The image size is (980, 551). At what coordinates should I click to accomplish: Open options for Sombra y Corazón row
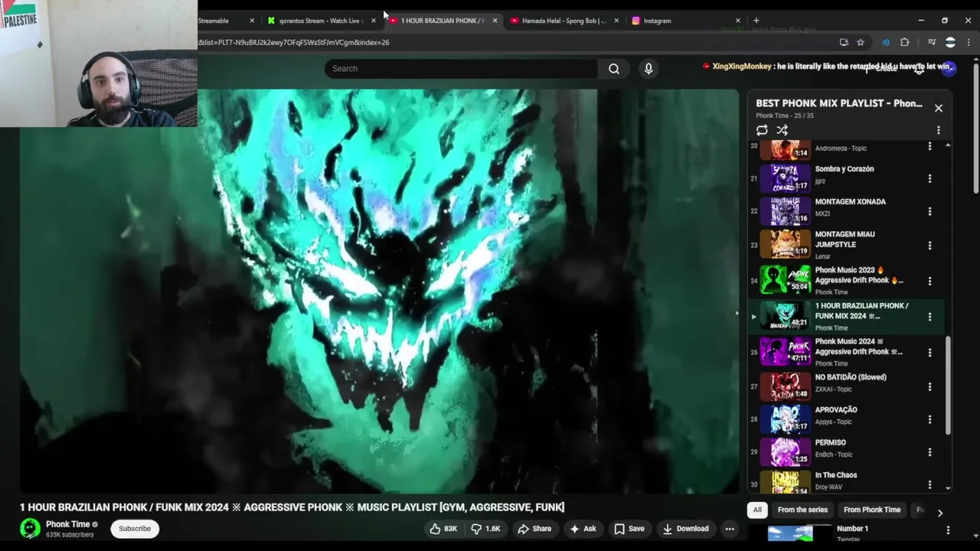[x=929, y=178]
